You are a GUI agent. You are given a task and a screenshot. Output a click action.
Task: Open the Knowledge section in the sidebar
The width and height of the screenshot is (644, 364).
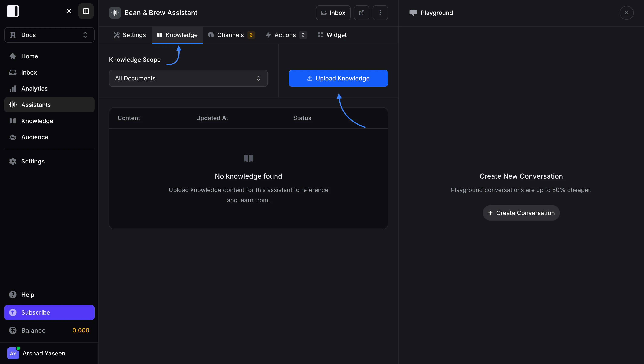tap(37, 121)
